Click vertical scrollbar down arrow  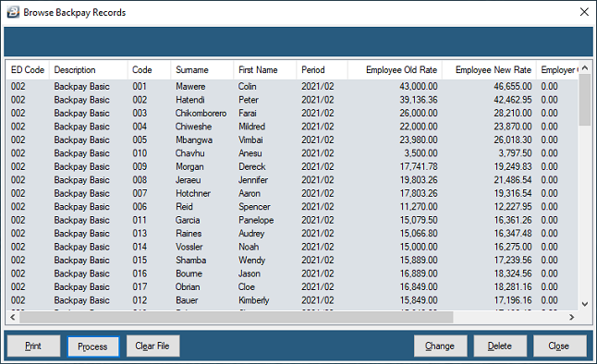(x=585, y=304)
